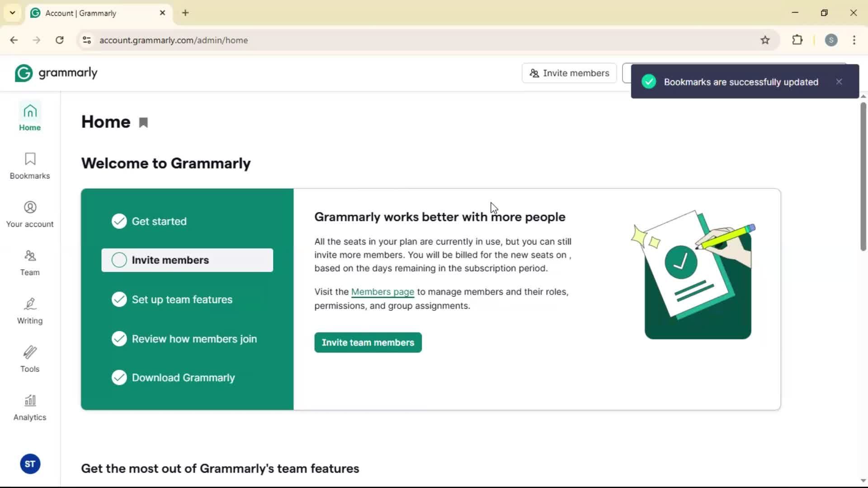
Task: Click the ST profile avatar
Action: [x=30, y=464]
